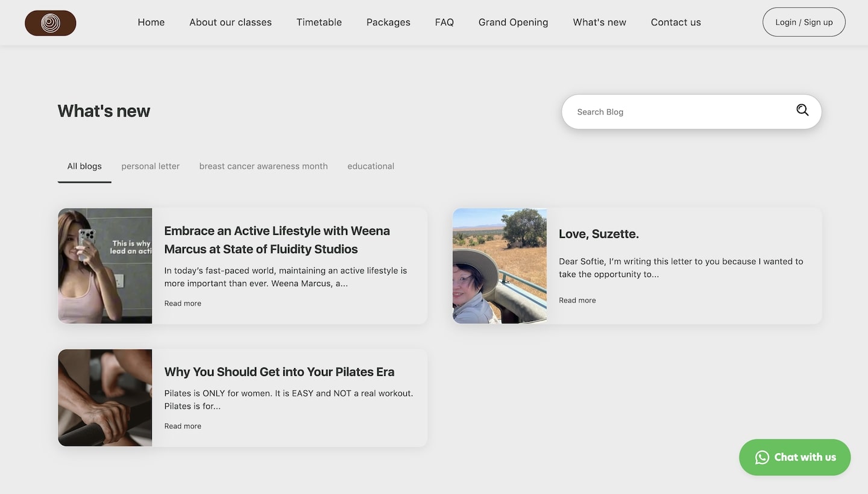Click the Chat with us button
This screenshot has height=494, width=868.
click(x=794, y=457)
